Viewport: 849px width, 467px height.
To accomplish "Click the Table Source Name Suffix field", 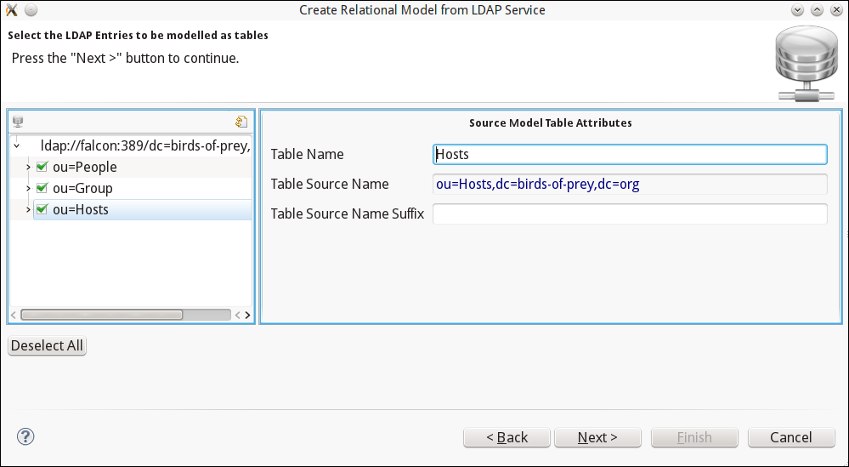I will coord(630,214).
